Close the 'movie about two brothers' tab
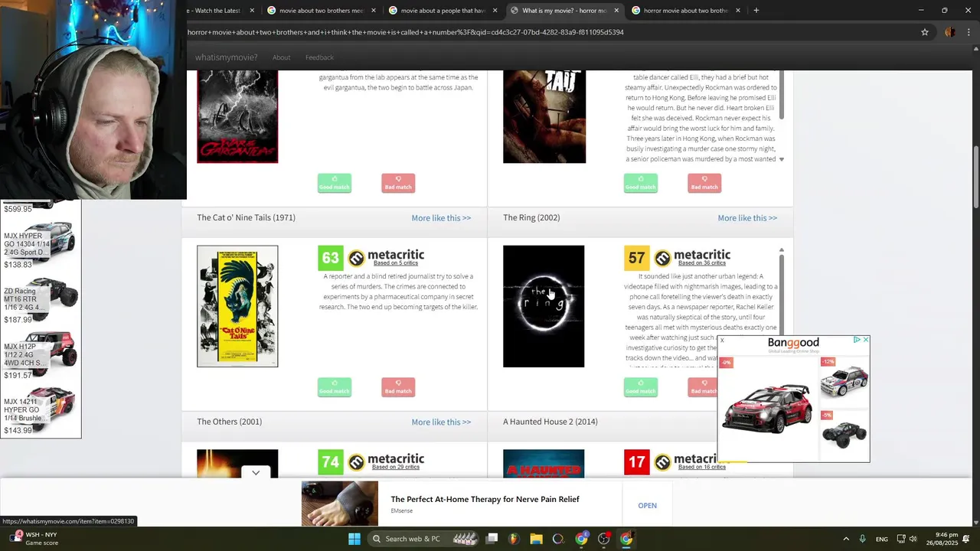 pyautogui.click(x=374, y=11)
